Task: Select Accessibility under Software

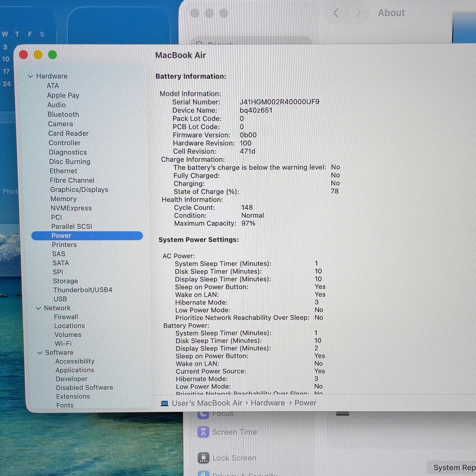Action: pos(75,361)
